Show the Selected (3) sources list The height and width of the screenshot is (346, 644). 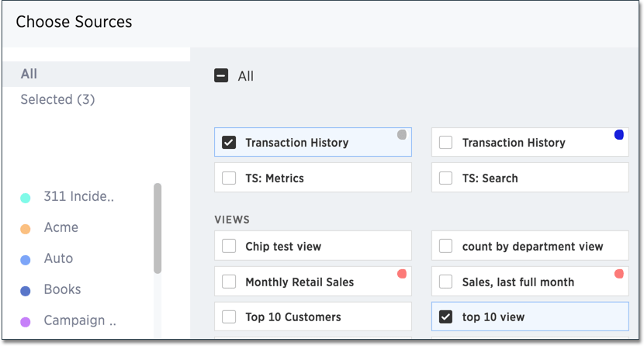point(57,99)
